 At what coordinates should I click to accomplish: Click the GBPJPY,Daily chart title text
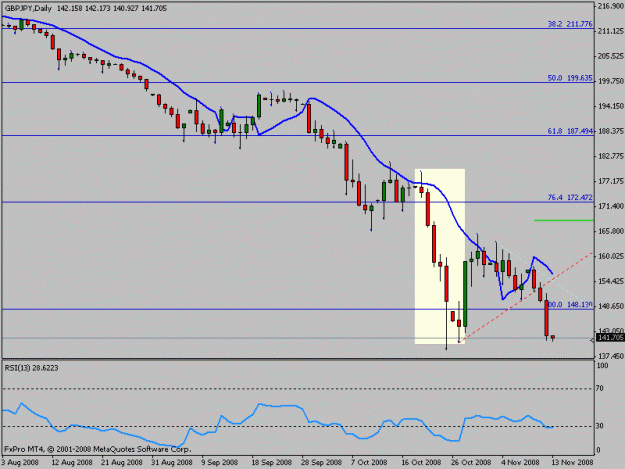(28, 8)
